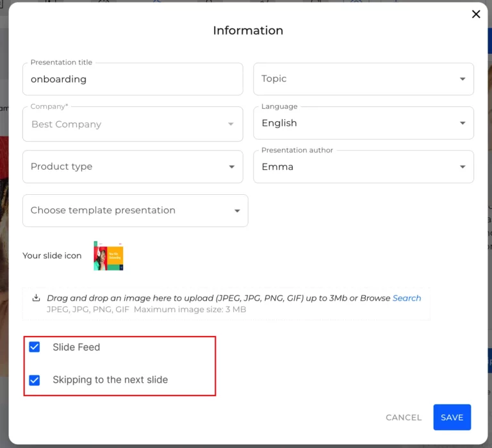Click the Presentation author dropdown arrow
This screenshot has height=448, width=492.
click(463, 167)
